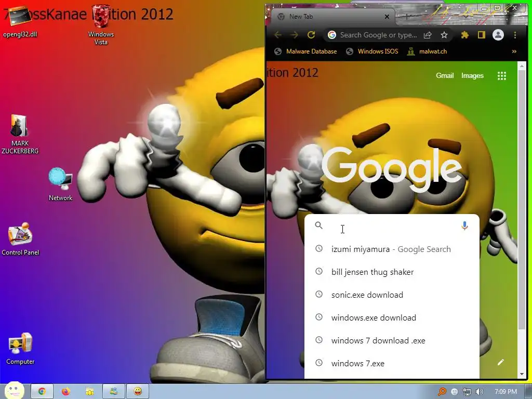Open the Malware Database bookmark
Viewport: 532px width, 399px height.
(x=305, y=51)
